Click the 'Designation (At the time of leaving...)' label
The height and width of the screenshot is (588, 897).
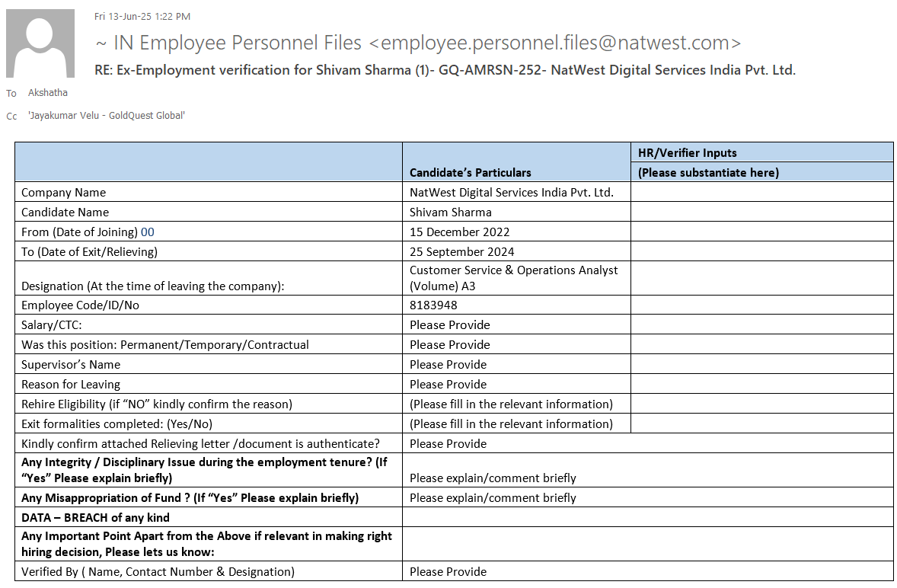(x=153, y=286)
